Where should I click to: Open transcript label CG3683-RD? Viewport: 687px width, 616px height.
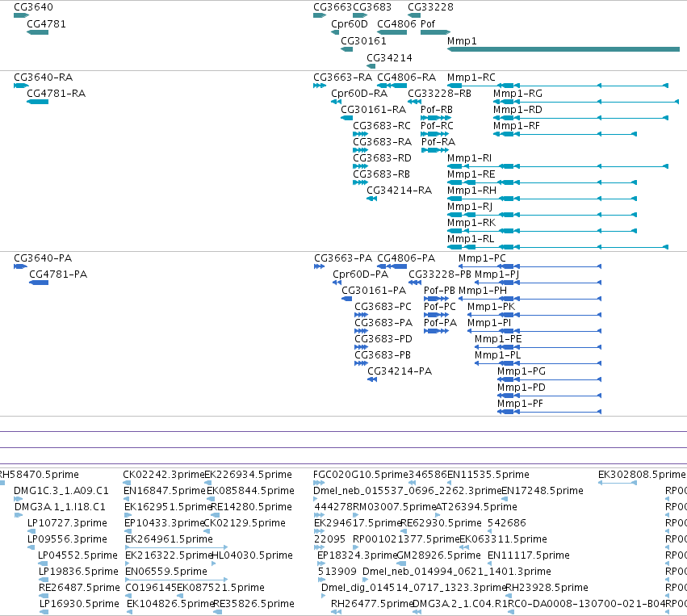[x=382, y=158]
